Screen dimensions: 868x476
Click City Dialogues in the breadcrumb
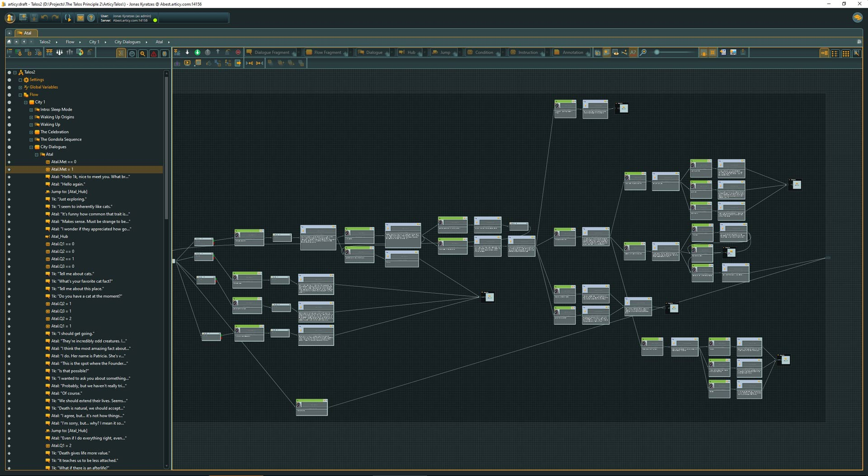[127, 42]
